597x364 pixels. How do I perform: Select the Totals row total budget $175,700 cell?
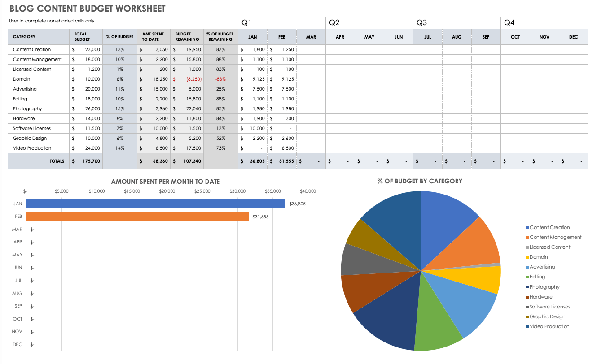pos(86,161)
